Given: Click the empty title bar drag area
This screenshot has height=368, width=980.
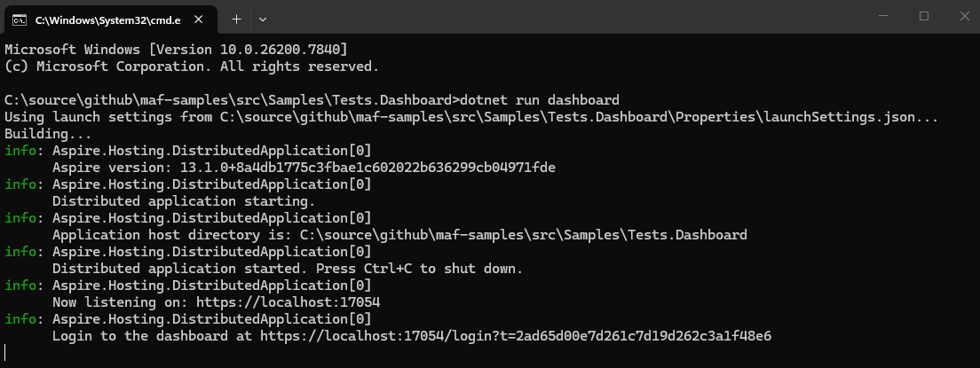Looking at the screenshot, I should tap(568, 18).
